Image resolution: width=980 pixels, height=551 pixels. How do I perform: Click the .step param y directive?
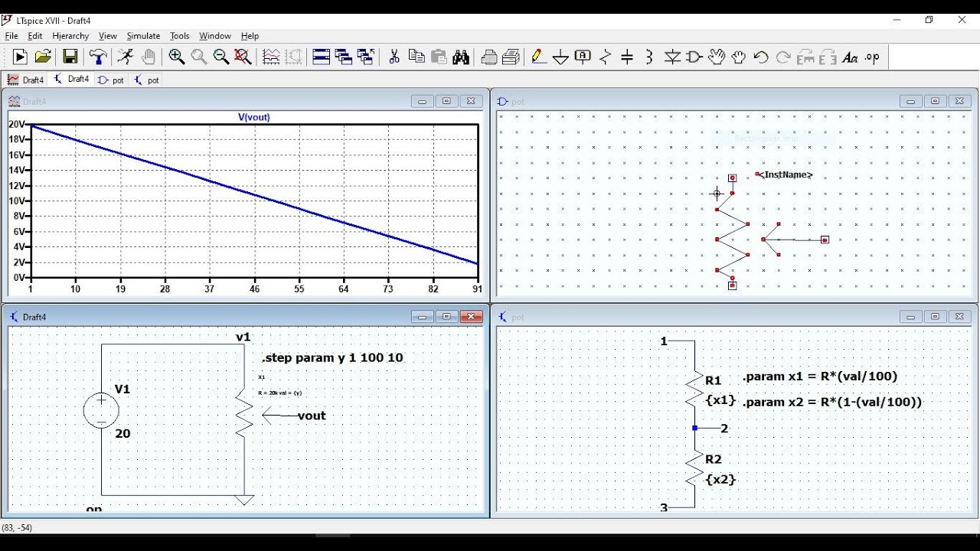pos(332,357)
